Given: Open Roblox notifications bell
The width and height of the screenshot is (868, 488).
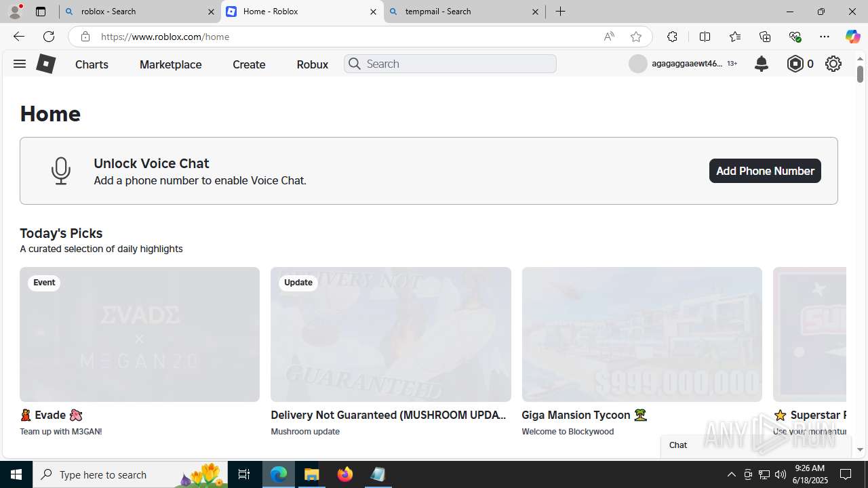Looking at the screenshot, I should click(x=762, y=64).
